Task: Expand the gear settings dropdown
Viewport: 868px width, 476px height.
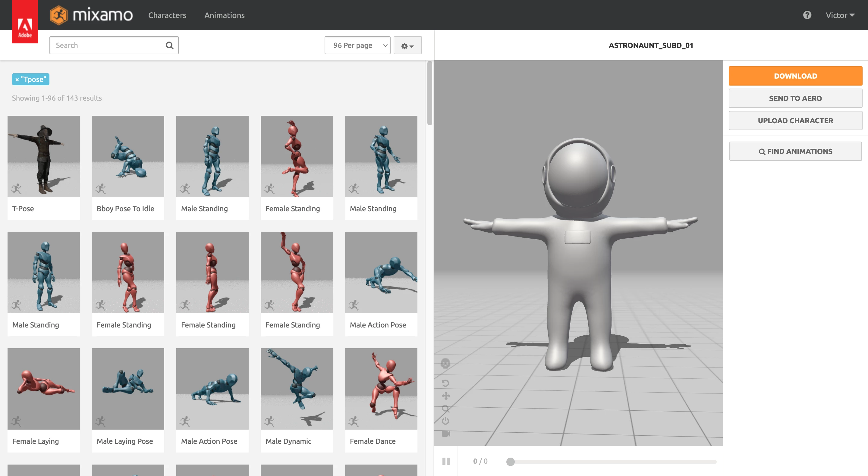Action: [407, 45]
